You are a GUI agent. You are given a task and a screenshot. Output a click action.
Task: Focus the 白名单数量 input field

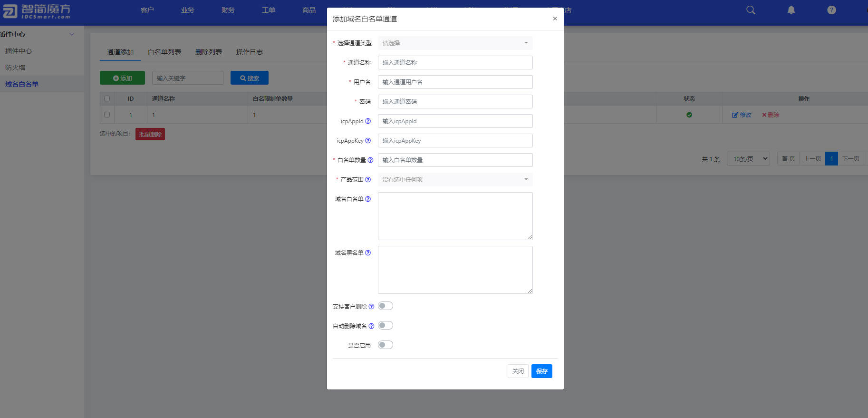pyautogui.click(x=455, y=160)
